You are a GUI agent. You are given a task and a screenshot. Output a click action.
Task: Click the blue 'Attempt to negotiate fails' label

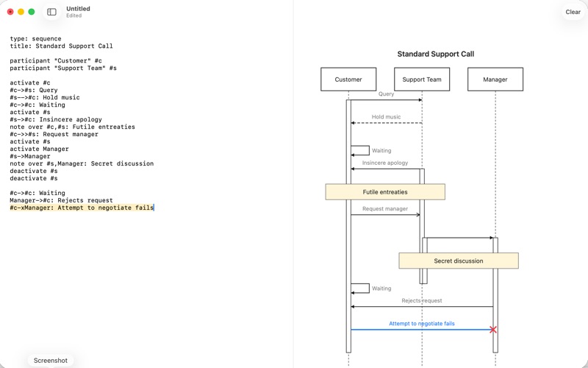(422, 323)
